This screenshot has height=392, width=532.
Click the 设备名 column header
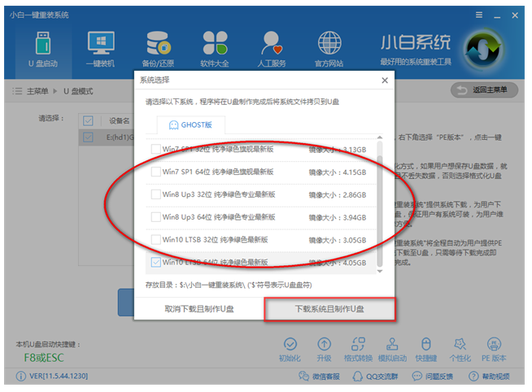click(119, 120)
